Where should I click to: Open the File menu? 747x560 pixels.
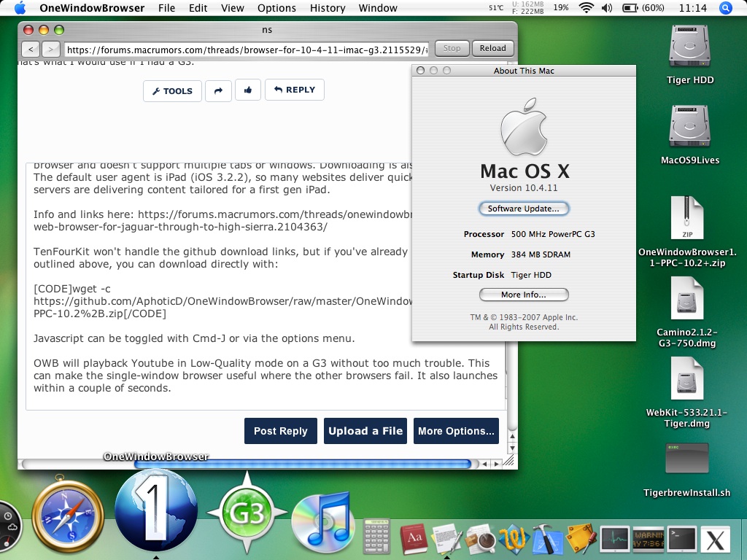pos(167,8)
